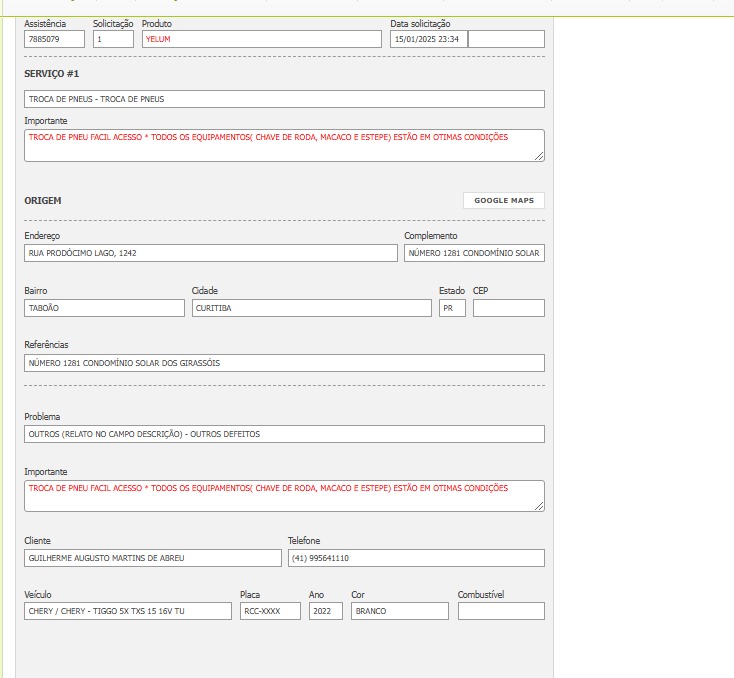Click the Problema field

(284, 434)
